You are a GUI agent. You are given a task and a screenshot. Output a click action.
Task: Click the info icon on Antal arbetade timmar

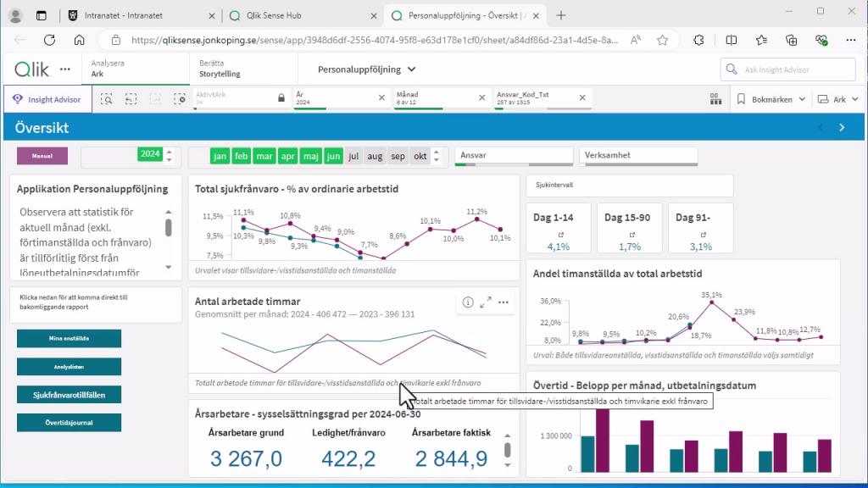coord(468,302)
